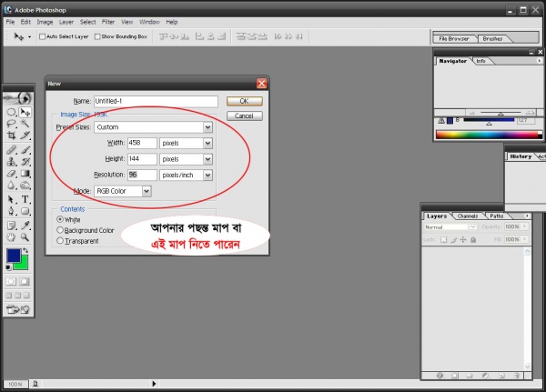This screenshot has width=546, height=392.
Task: Select the History Brush tool
Action: (25, 162)
